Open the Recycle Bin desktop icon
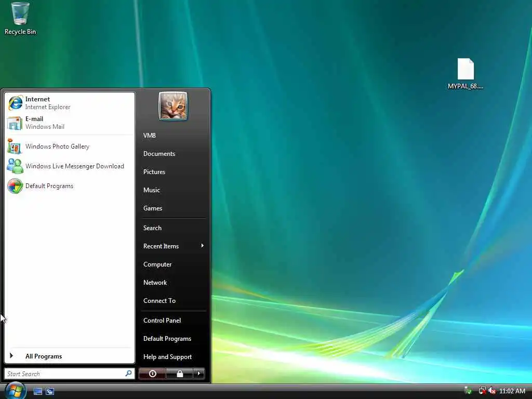Image resolution: width=532 pixels, height=399 pixels. click(20, 19)
